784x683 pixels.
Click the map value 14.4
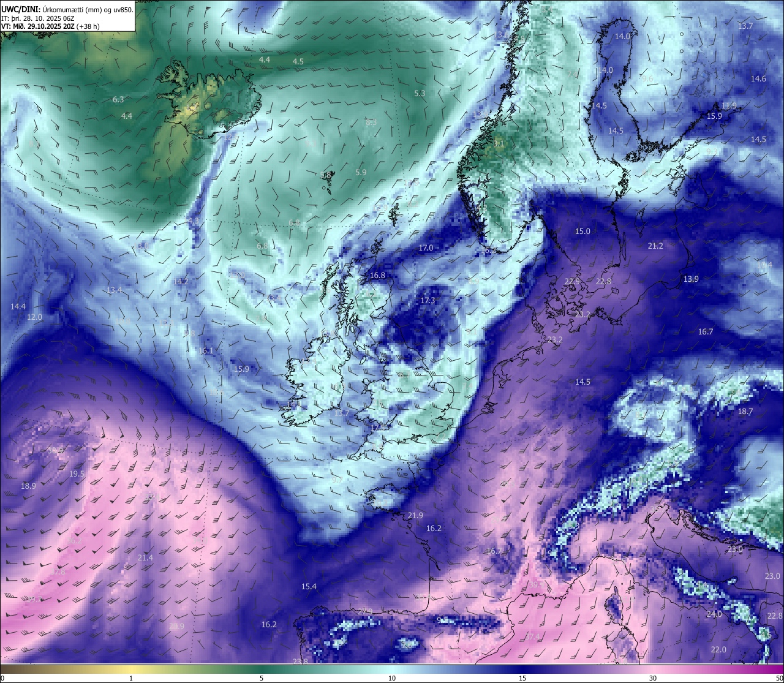pyautogui.click(x=18, y=306)
